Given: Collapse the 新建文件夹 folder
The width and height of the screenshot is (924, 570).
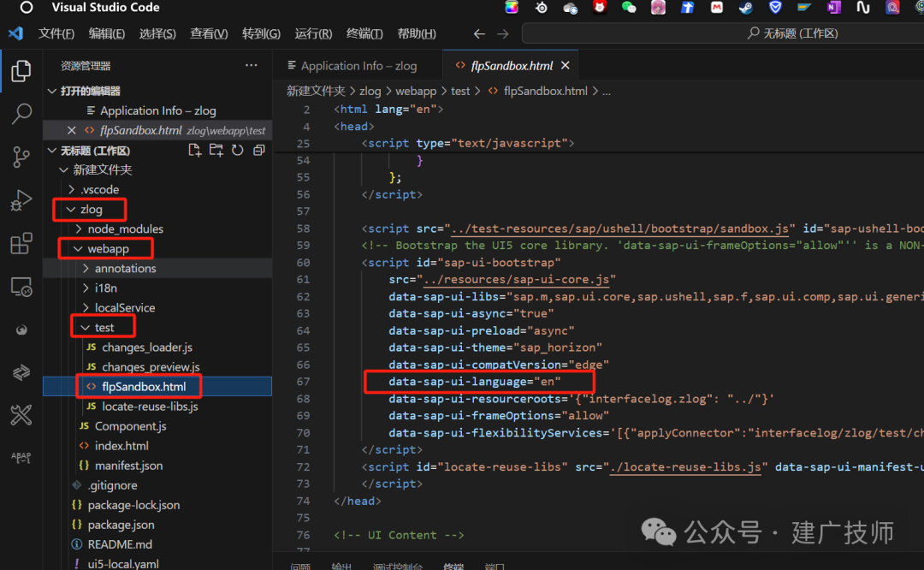Looking at the screenshot, I should click(63, 169).
